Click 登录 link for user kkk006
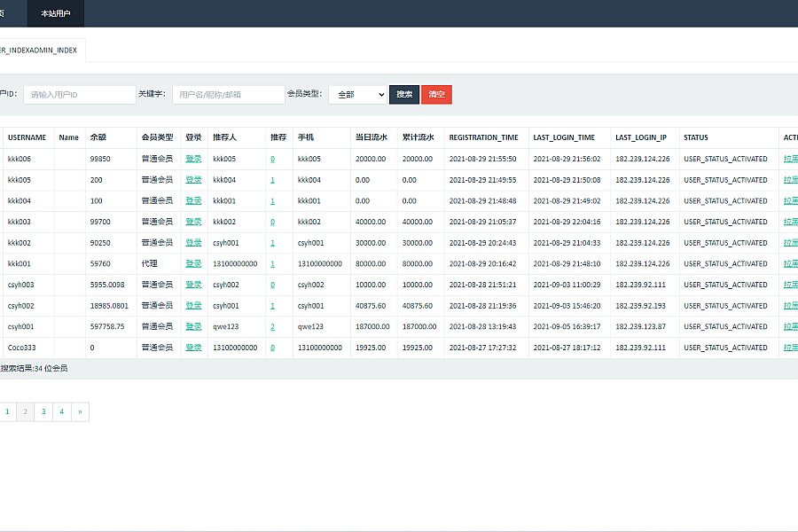This screenshot has height=532, width=798. click(193, 159)
